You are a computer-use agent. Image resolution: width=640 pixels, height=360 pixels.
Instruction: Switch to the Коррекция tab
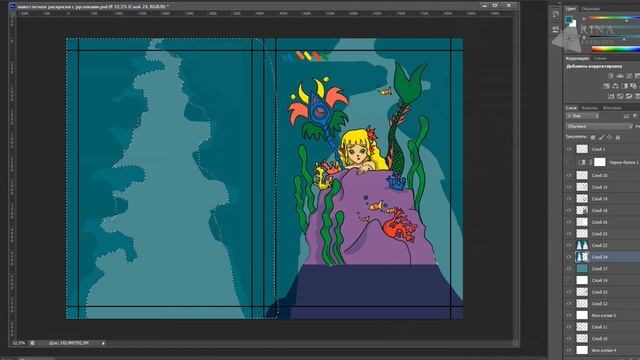[577, 58]
